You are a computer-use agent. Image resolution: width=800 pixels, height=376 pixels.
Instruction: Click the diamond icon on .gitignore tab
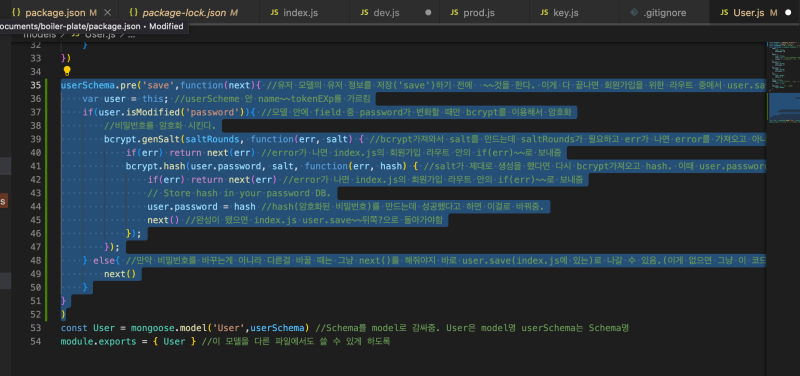pos(634,12)
